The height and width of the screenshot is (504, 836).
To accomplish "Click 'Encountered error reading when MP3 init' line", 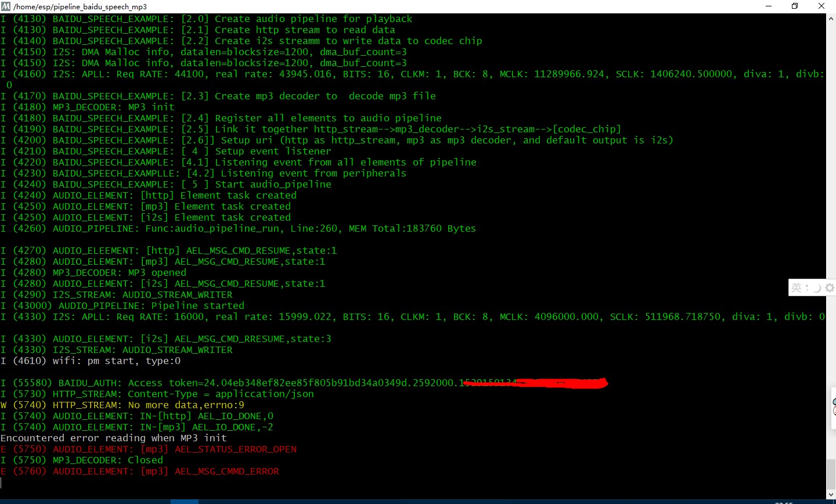I will [x=114, y=438].
